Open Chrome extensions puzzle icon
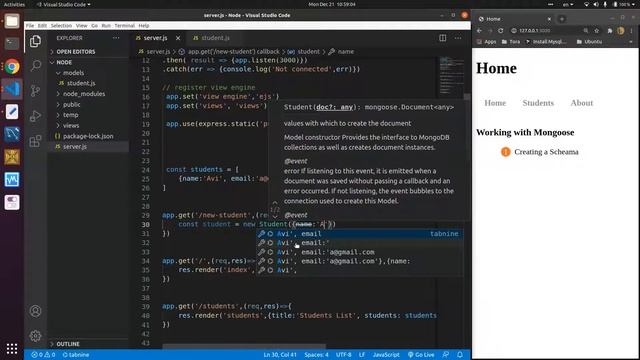This screenshot has width=640, height=360. [610, 31]
